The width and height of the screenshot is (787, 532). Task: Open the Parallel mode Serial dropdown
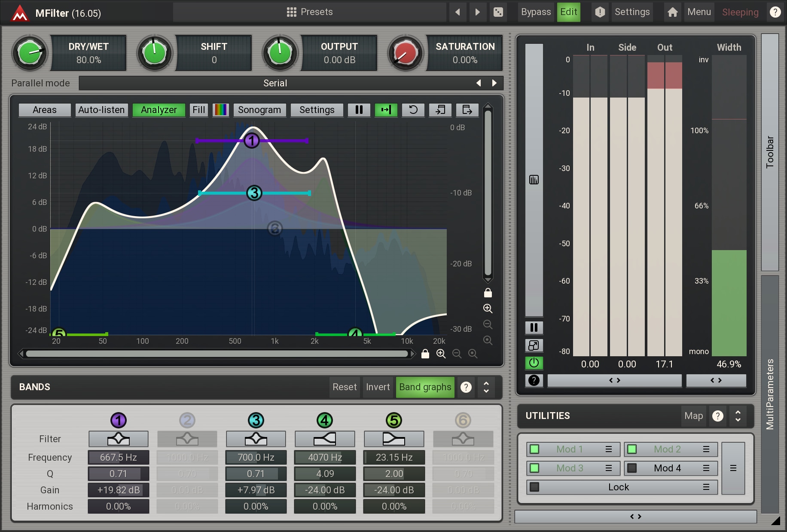pos(275,83)
